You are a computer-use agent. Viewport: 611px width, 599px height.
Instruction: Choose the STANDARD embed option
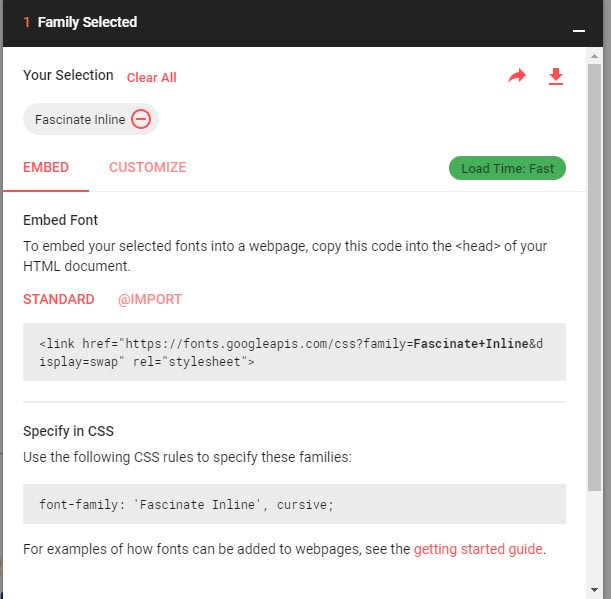point(58,299)
